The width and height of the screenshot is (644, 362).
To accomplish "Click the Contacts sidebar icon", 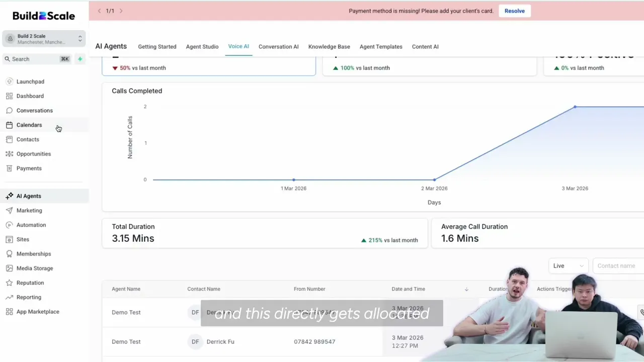I will point(9,139).
